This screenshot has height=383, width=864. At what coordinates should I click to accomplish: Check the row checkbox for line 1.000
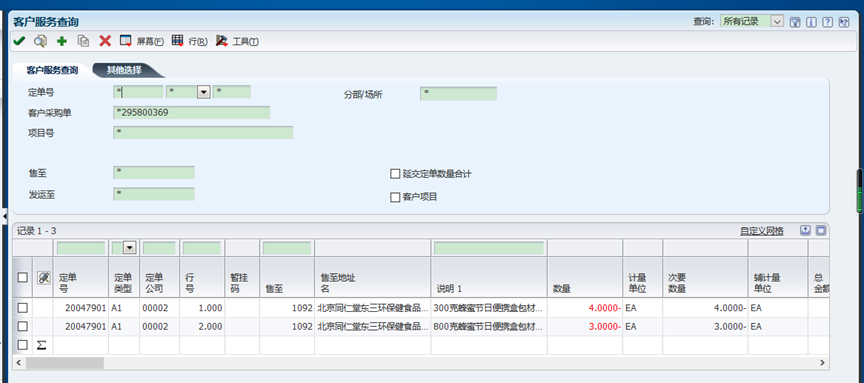coord(22,308)
